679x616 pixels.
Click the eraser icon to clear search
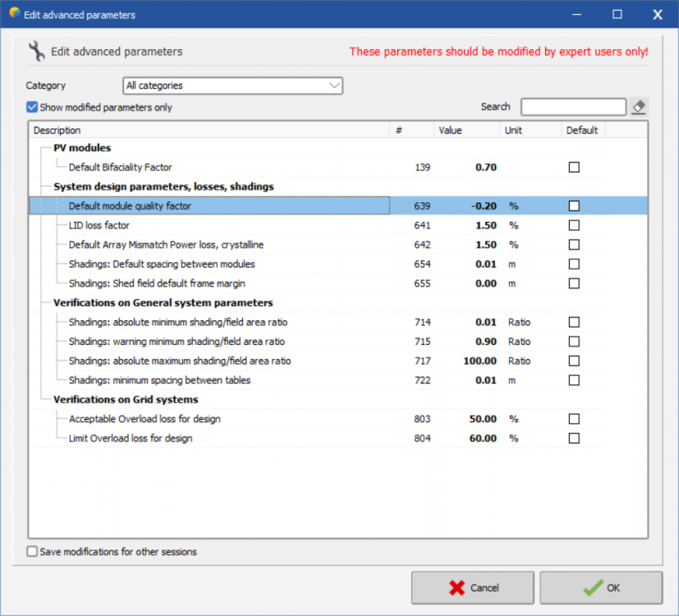pos(639,107)
